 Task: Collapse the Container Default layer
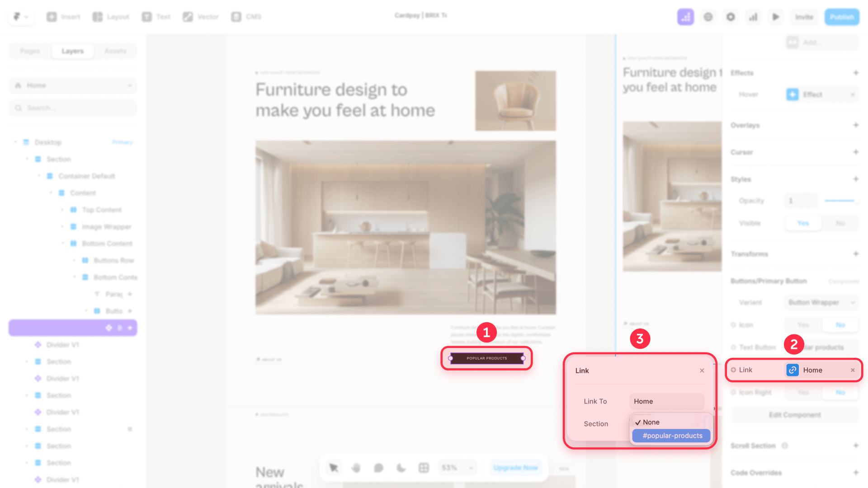(x=39, y=176)
